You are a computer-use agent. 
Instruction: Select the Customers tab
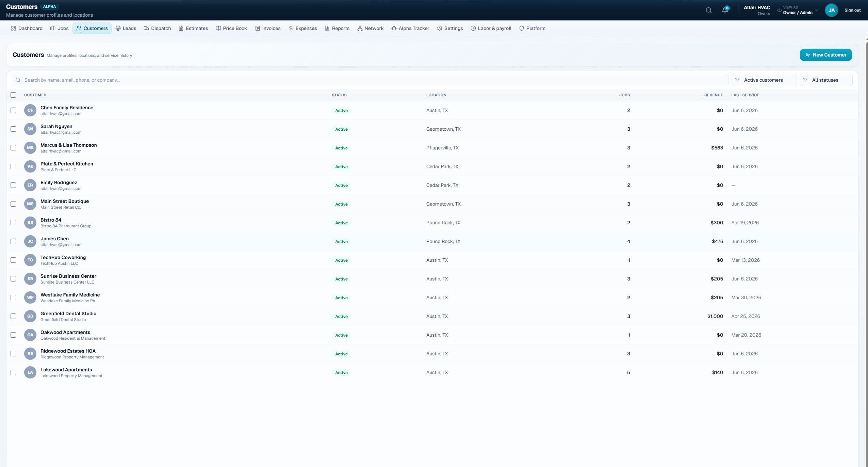(92, 28)
